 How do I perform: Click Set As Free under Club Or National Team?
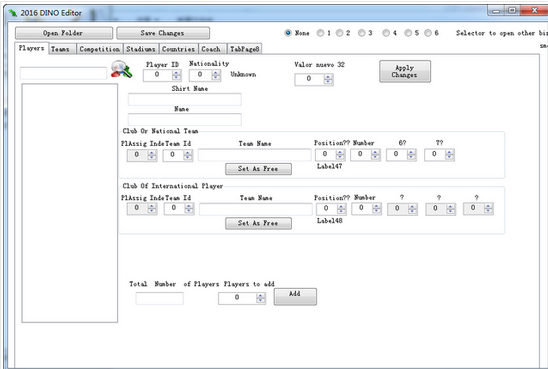(258, 169)
